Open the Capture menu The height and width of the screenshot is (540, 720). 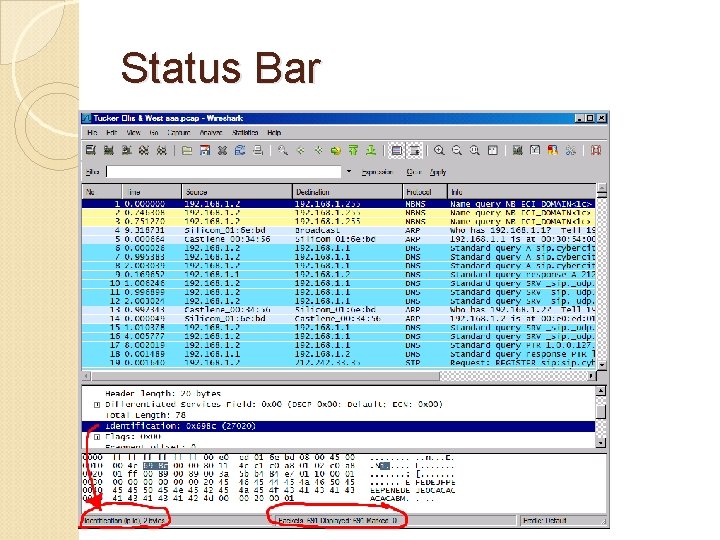pyautogui.click(x=179, y=132)
